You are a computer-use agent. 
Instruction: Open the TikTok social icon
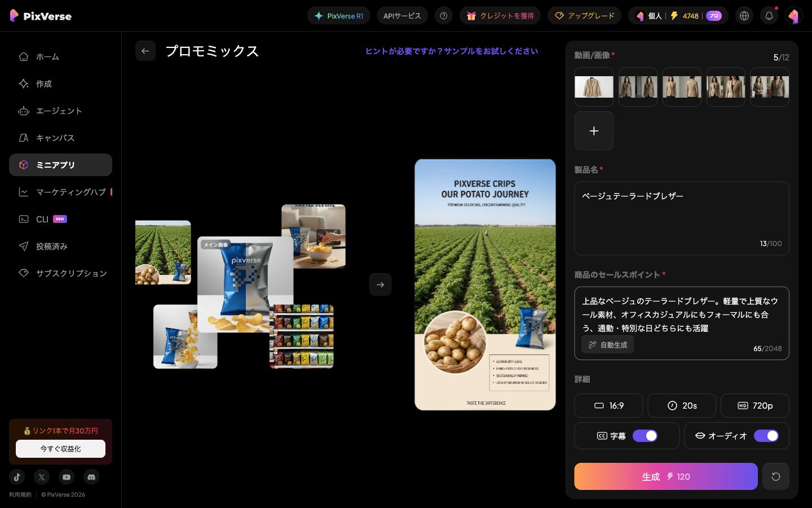pyautogui.click(x=17, y=477)
